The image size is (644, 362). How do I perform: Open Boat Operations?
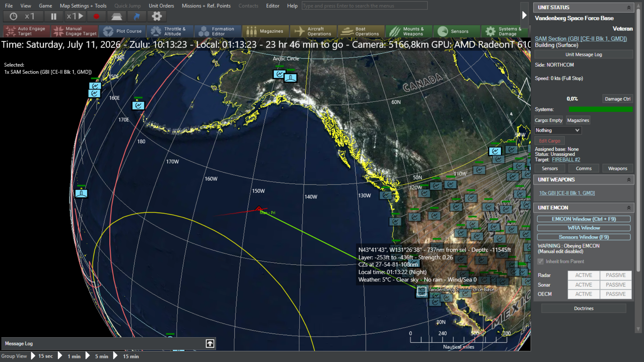361,31
